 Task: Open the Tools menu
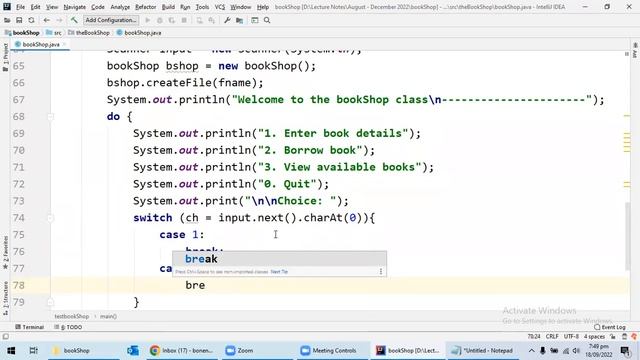click(x=202, y=7)
